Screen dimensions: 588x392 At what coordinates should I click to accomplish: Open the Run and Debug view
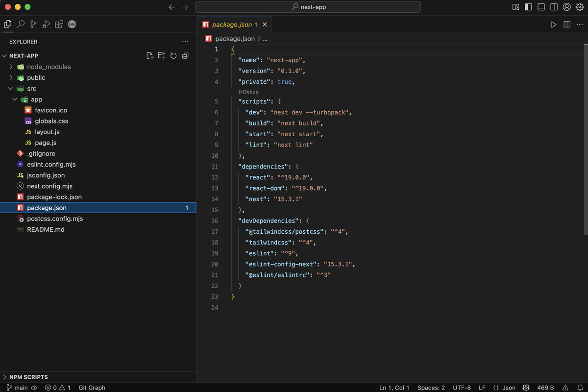pos(46,24)
